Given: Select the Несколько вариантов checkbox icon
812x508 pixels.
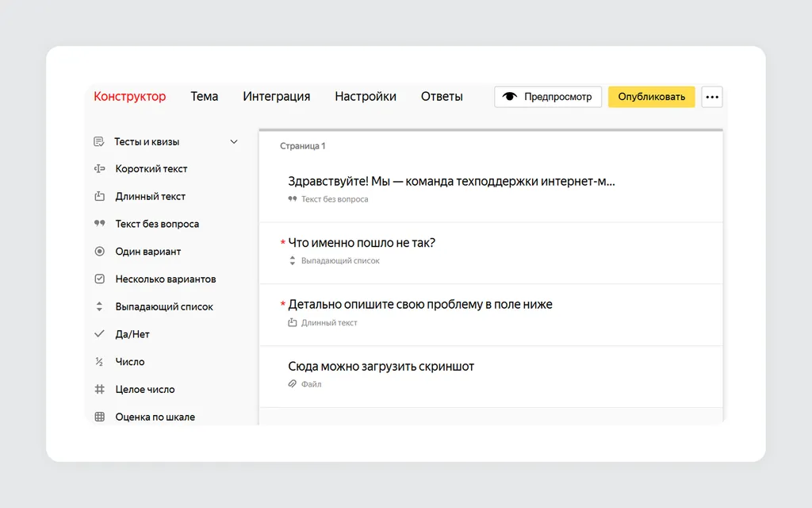Looking at the screenshot, I should 99,279.
